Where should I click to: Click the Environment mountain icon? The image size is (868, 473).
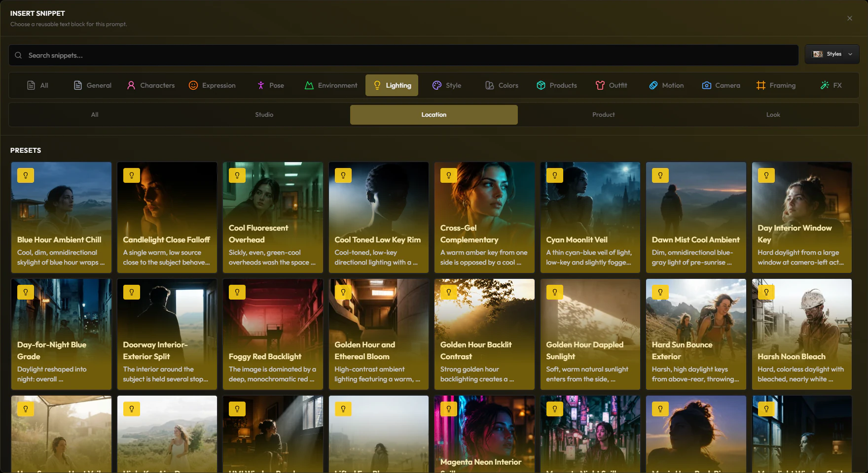coord(309,85)
